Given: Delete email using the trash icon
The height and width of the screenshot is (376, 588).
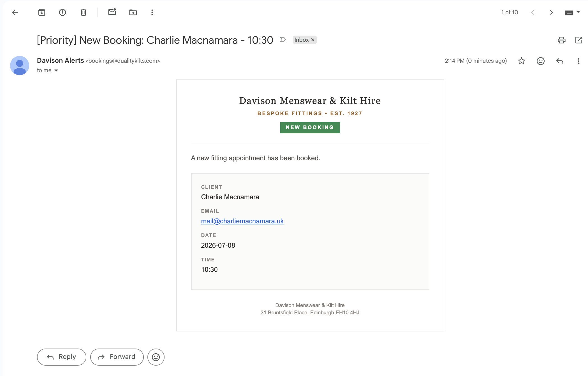Looking at the screenshot, I should [84, 12].
